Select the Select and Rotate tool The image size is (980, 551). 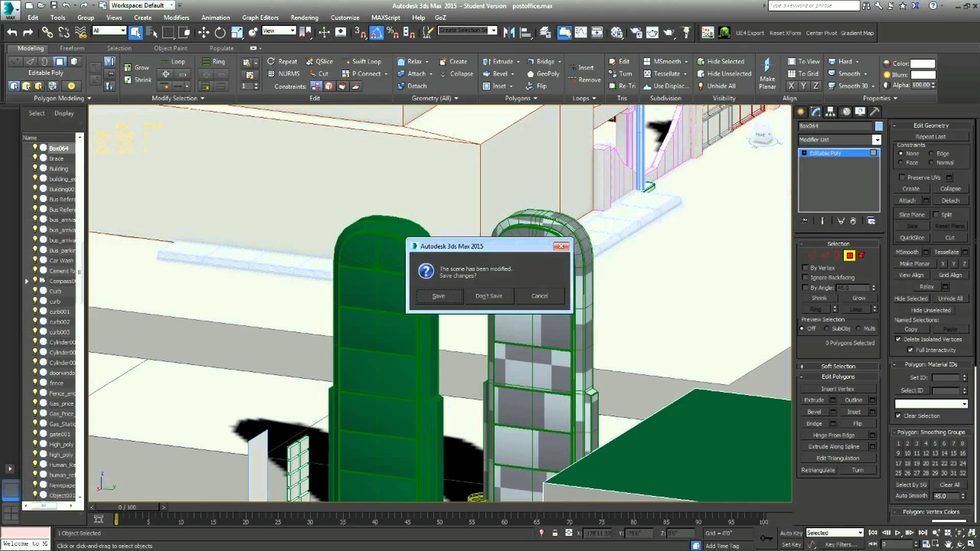point(220,33)
